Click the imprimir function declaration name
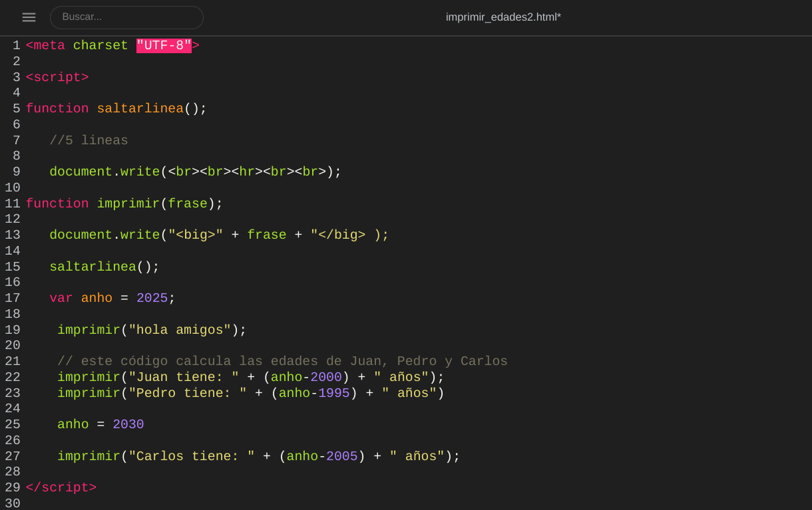 click(x=128, y=204)
